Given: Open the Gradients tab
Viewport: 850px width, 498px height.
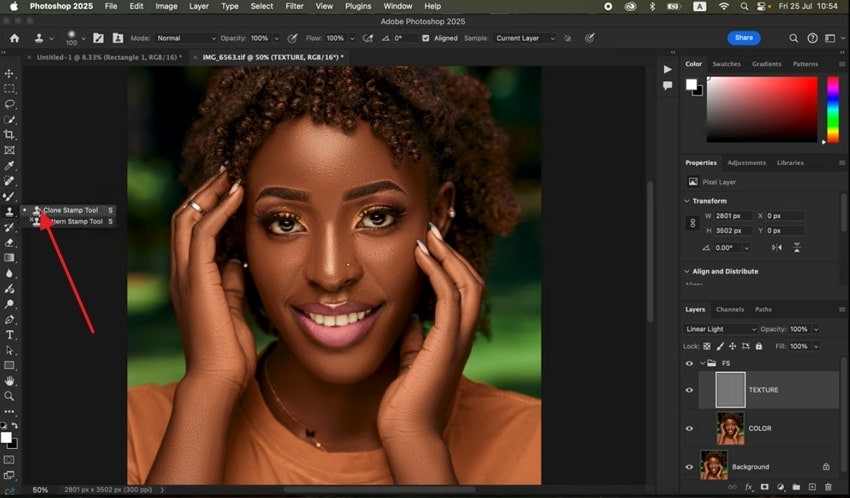Looking at the screenshot, I should [x=767, y=64].
